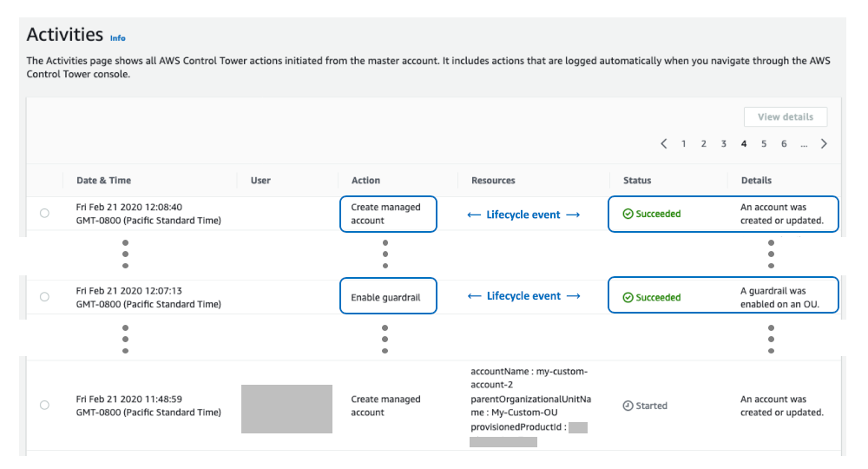Screen dimensions: 868x469
Task: Open page 6 of the activity list
Action: click(x=784, y=144)
